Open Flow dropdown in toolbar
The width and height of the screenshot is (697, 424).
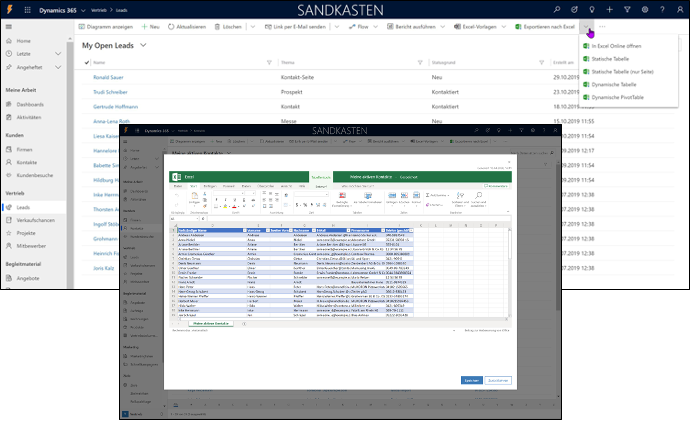click(x=376, y=27)
